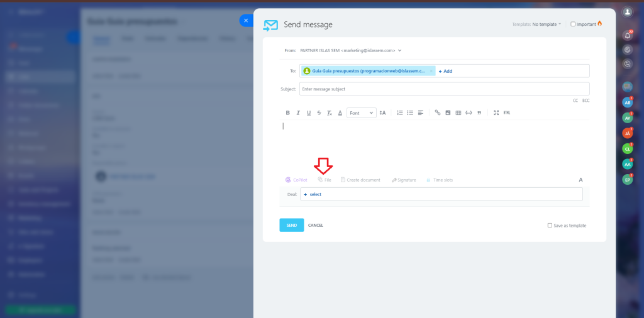Screen dimensions: 644x318
Task: Toggle bold formatting in the editor
Action: point(288,112)
